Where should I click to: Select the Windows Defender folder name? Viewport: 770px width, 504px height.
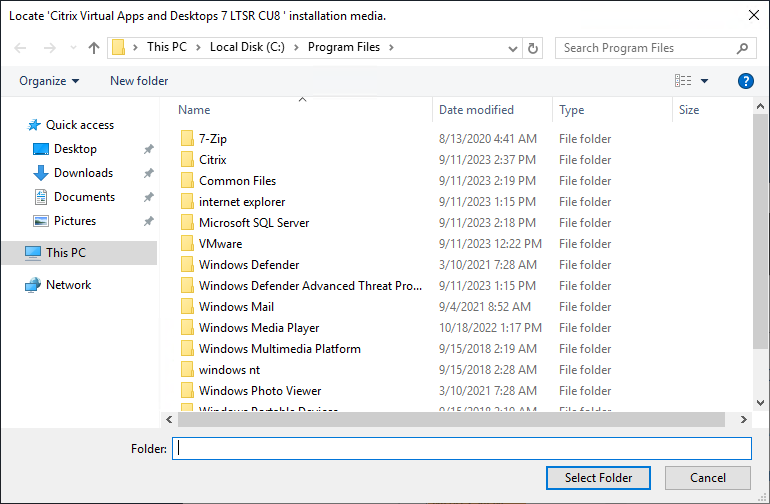[x=249, y=265]
